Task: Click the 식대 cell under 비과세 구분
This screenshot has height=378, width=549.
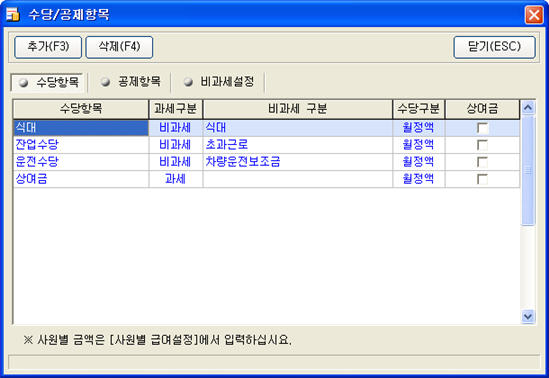Action: (298, 128)
